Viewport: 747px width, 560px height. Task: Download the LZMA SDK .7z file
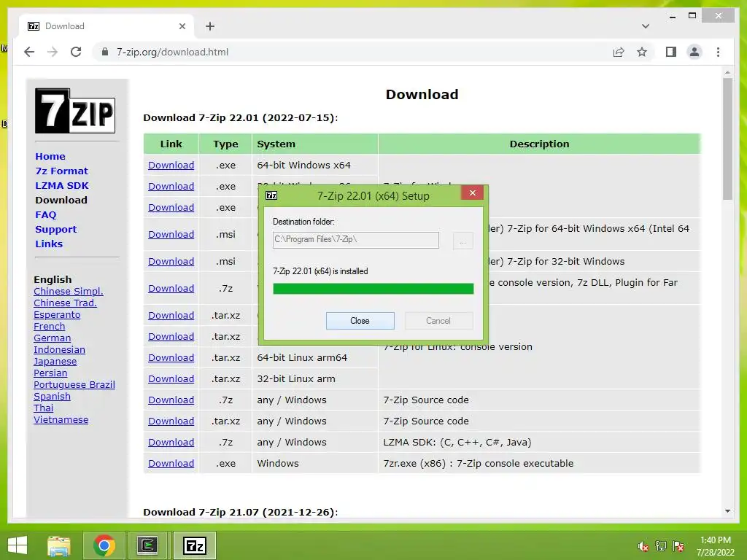click(171, 443)
